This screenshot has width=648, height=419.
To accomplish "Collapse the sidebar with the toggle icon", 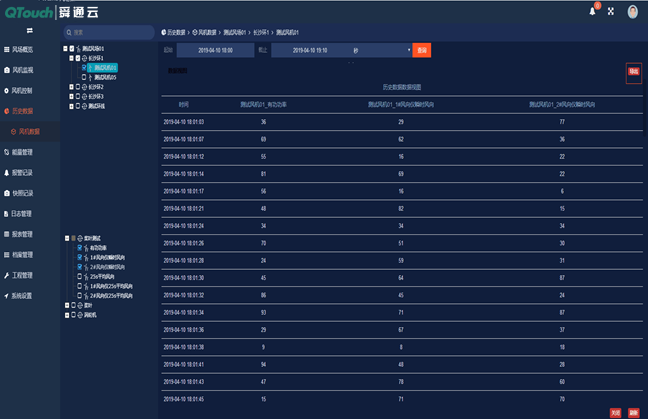I will (29, 32).
